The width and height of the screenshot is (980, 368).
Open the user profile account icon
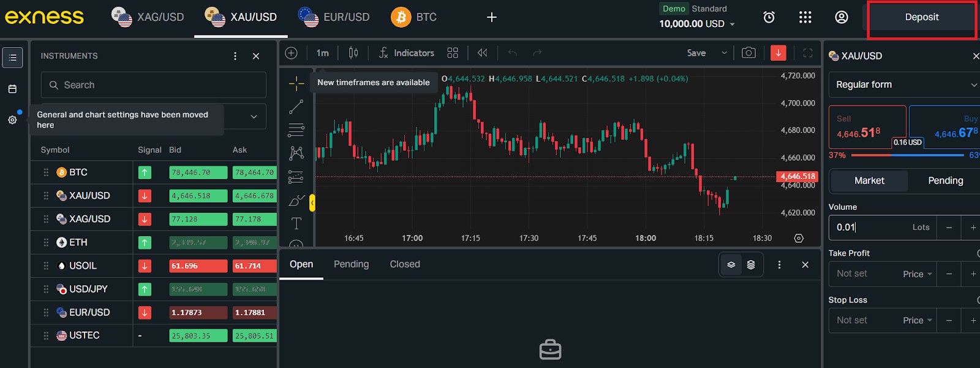click(842, 17)
